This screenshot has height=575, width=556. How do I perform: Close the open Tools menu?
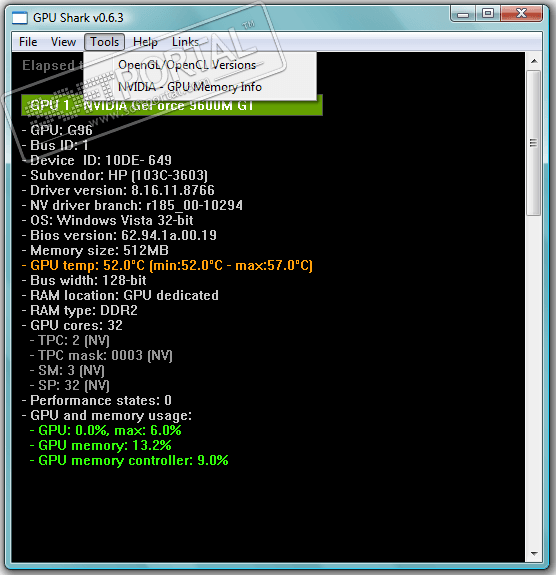[105, 42]
